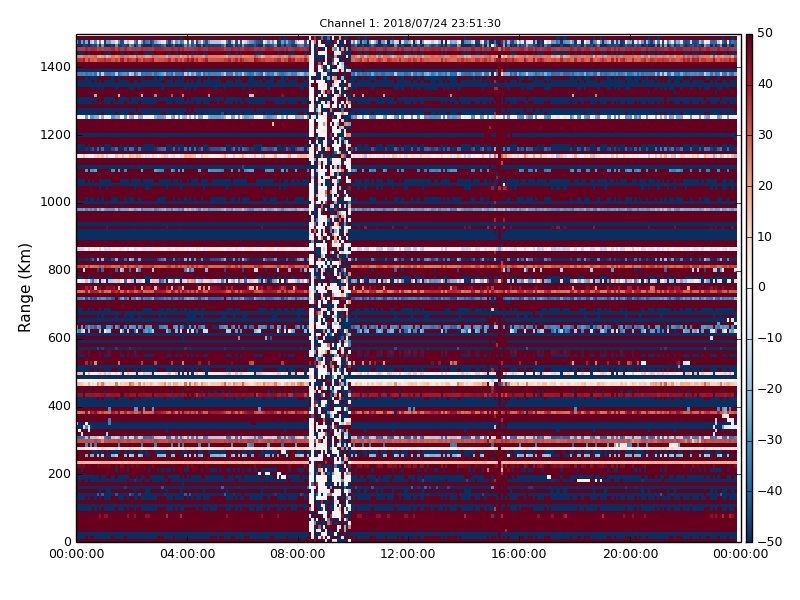Click the 1200 range tick label
Viewport: 800px width, 600px height.
tap(56, 135)
